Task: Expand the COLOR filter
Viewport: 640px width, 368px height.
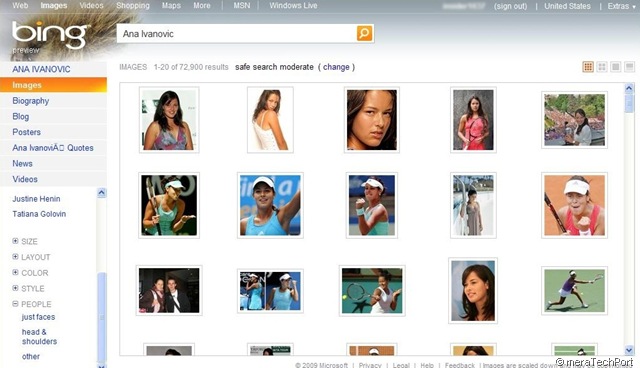Action: pos(30,273)
